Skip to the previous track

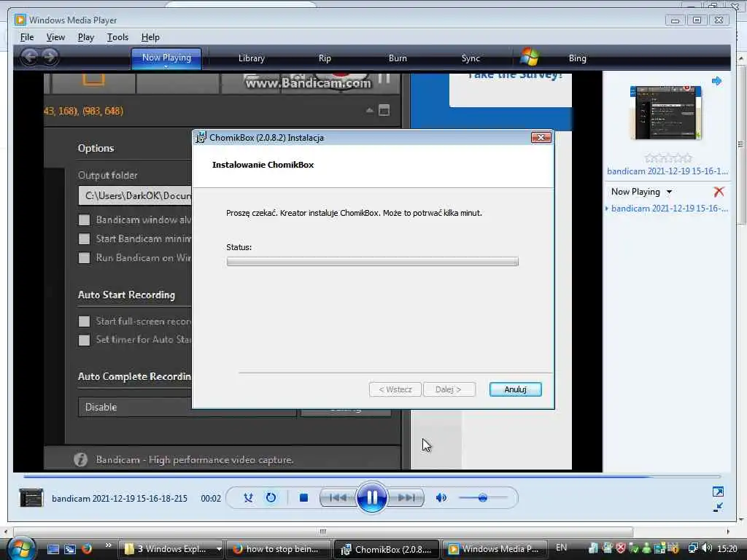338,498
